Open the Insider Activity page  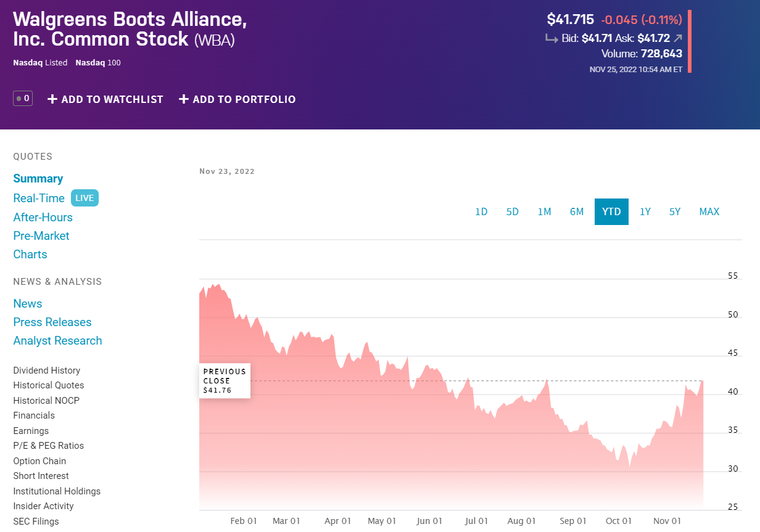(43, 506)
